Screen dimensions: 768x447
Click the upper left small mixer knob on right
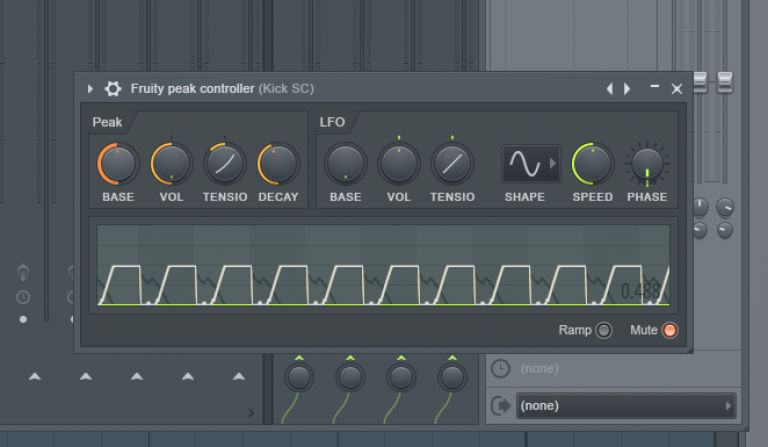click(x=700, y=207)
